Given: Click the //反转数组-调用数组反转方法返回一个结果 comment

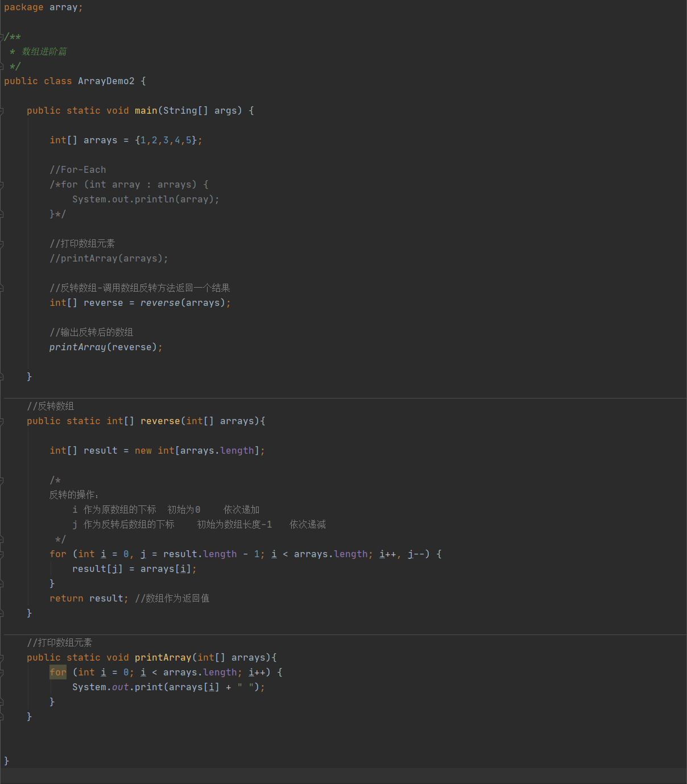Looking at the screenshot, I should [140, 288].
